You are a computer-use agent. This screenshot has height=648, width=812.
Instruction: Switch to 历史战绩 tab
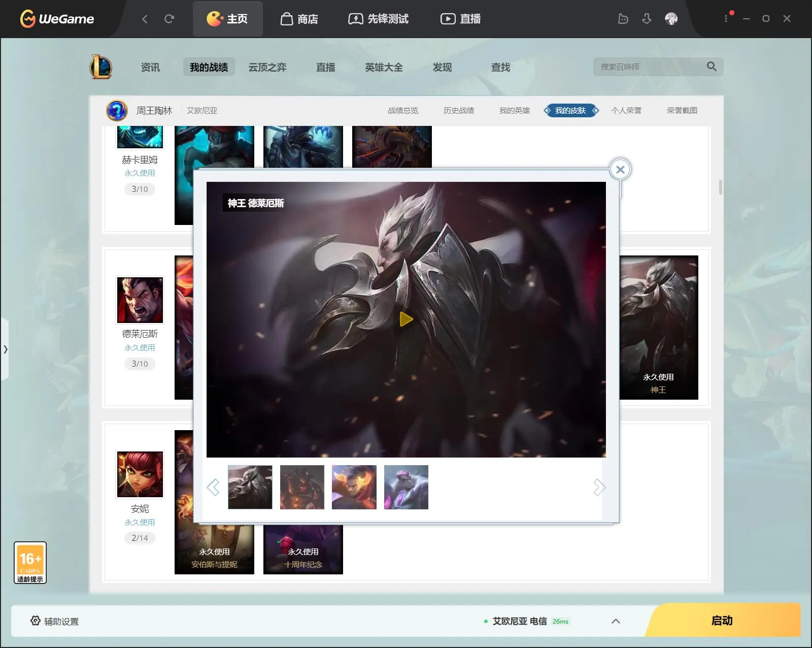pyautogui.click(x=459, y=110)
